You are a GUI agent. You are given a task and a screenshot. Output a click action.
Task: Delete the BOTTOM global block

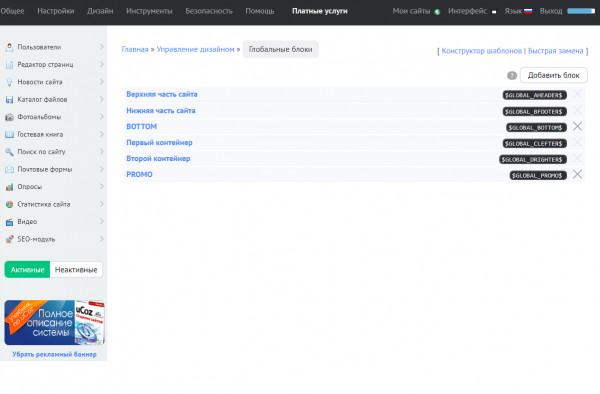tap(577, 126)
